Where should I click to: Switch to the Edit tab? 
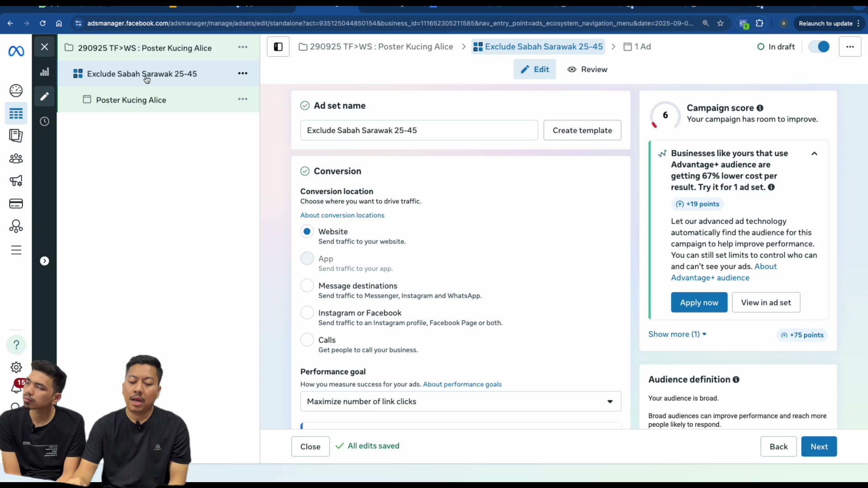pyautogui.click(x=534, y=69)
